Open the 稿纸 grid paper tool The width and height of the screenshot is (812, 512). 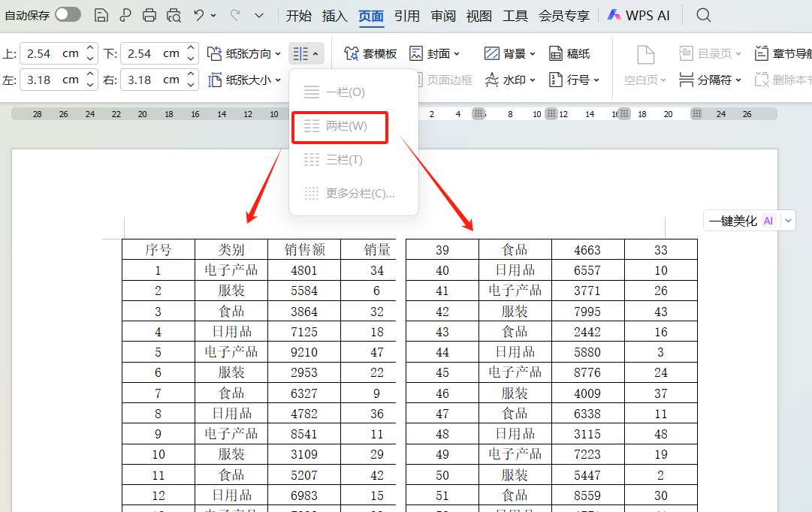click(569, 53)
